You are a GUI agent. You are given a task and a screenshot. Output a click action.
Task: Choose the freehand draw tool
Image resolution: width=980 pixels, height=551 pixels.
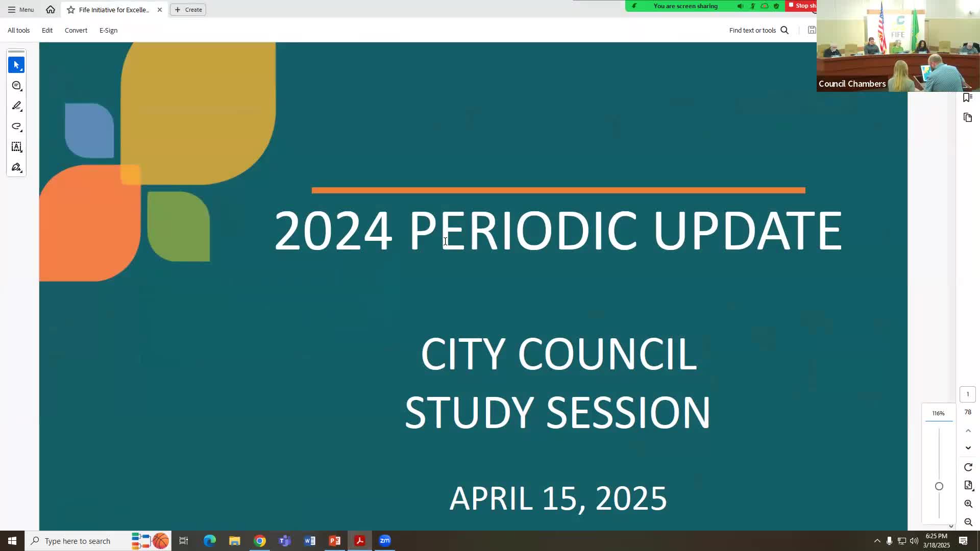pos(16,126)
